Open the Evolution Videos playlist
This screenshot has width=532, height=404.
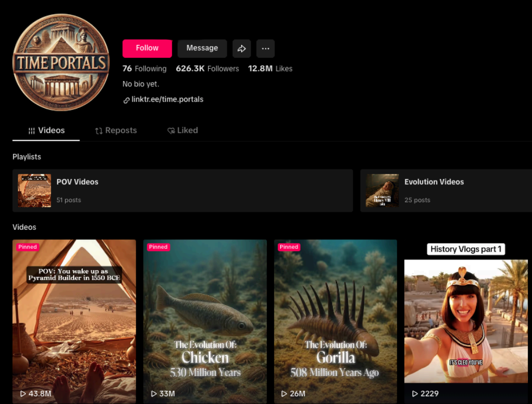pyautogui.click(x=446, y=191)
